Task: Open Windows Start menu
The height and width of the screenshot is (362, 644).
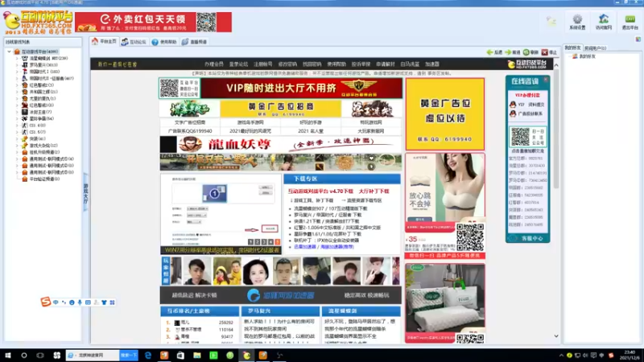Action: [8, 355]
